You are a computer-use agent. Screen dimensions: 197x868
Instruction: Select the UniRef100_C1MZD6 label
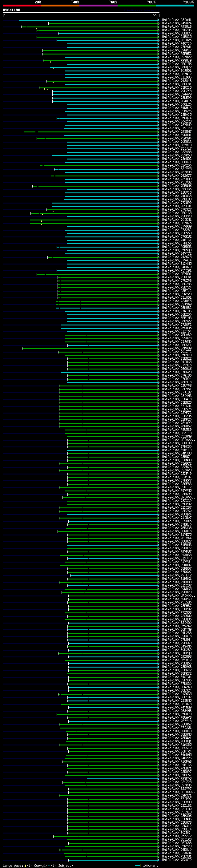pos(176,30)
